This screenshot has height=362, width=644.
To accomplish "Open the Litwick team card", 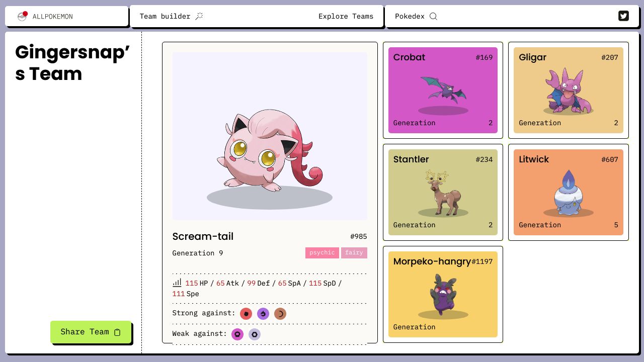I will coord(569,192).
